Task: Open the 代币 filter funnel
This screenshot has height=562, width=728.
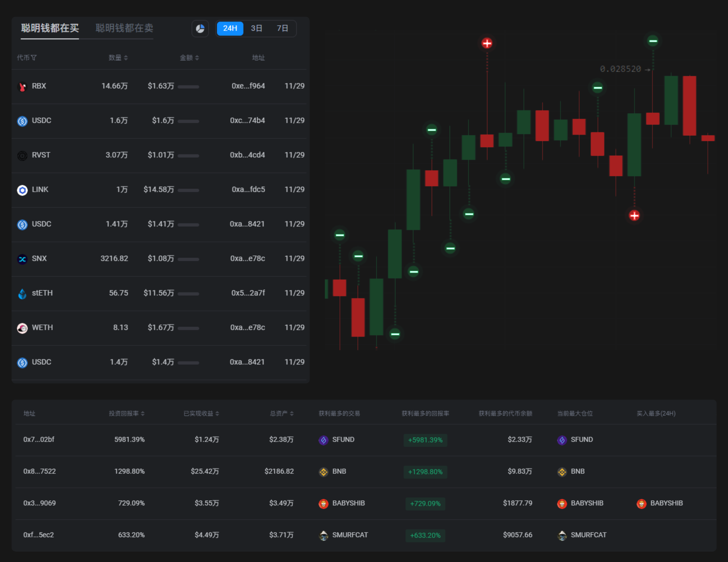Action: (34, 58)
